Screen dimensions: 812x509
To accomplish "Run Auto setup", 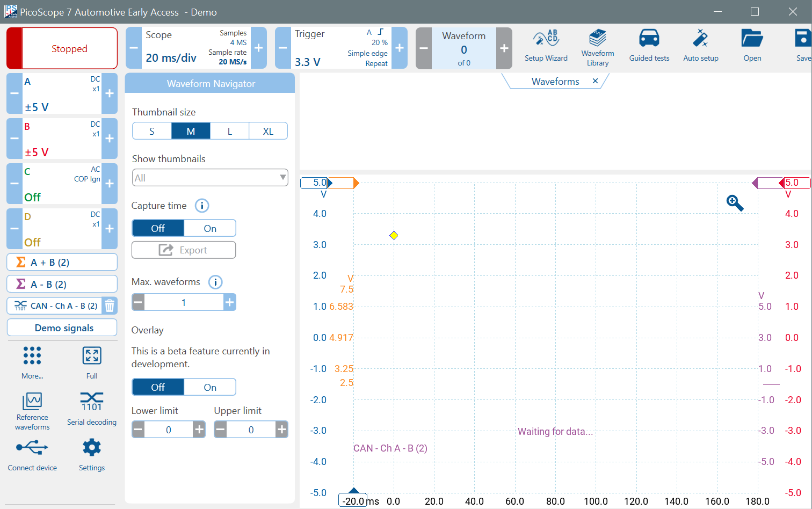I will 700,47.
